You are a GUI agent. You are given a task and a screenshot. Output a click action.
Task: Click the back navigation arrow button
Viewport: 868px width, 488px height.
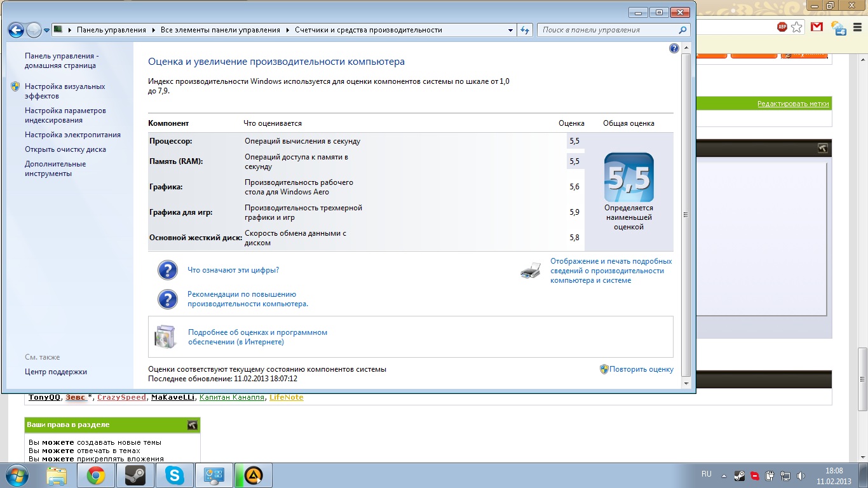[16, 30]
